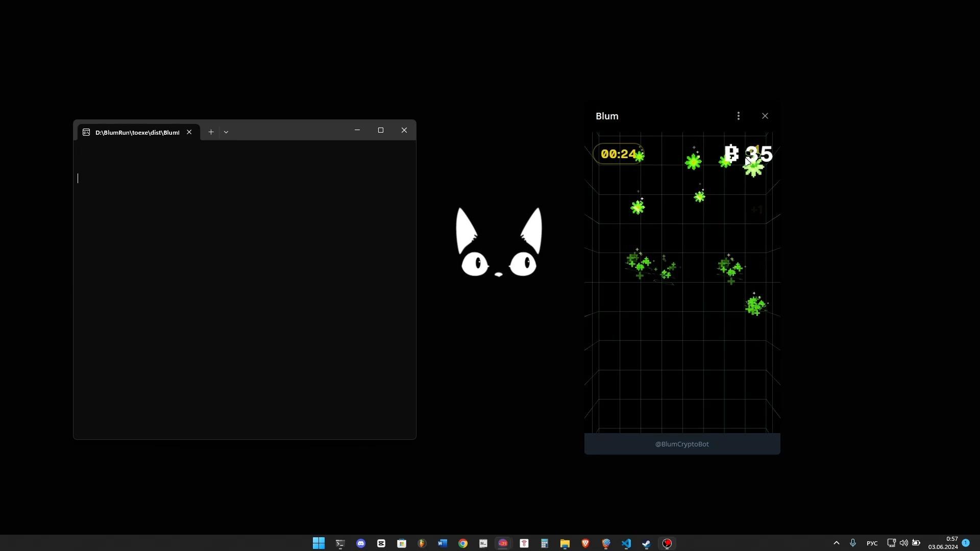The image size is (980, 551).
Task: Launch CapCut from the taskbar
Action: point(381,543)
